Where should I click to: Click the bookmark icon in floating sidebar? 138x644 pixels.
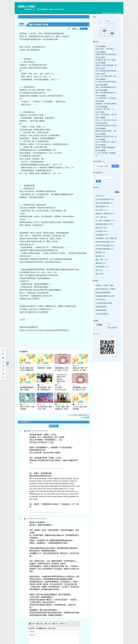[x=3, y=350]
